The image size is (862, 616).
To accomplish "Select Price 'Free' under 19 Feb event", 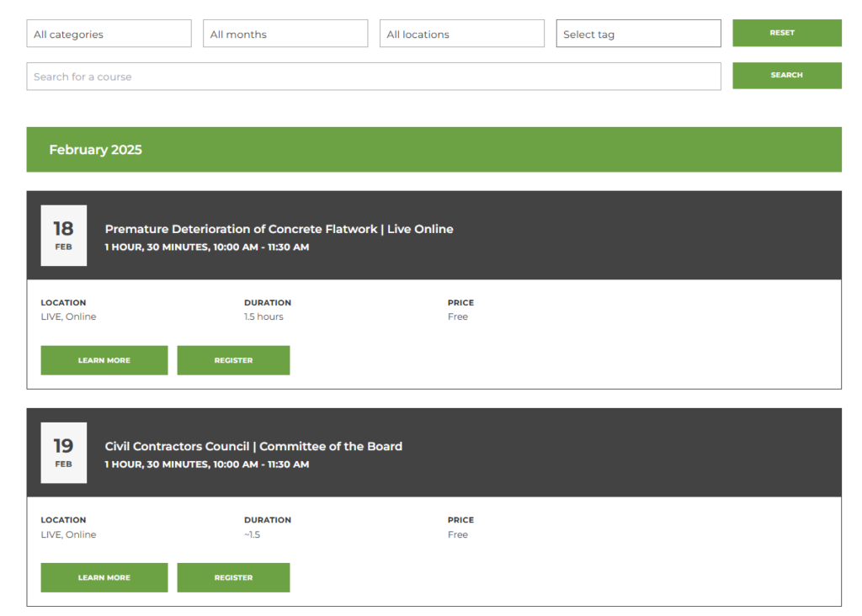I will click(x=458, y=534).
